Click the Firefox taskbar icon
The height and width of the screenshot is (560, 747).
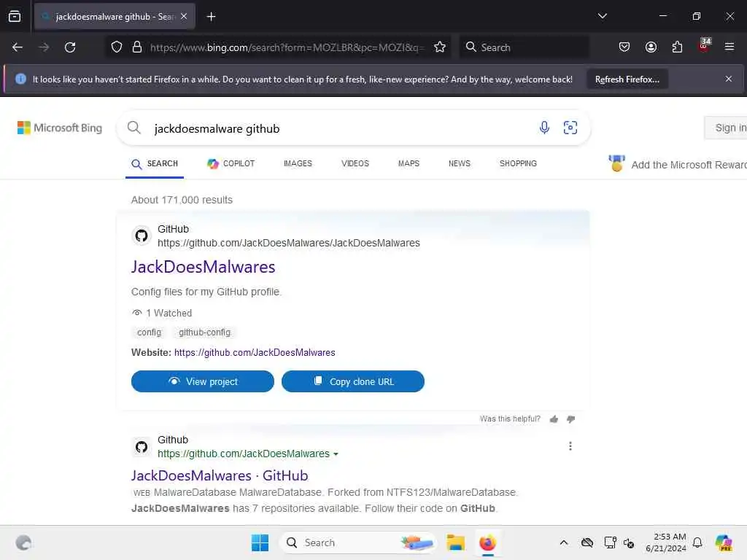coord(487,542)
